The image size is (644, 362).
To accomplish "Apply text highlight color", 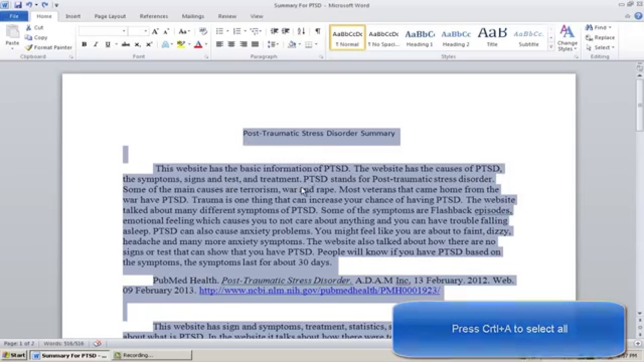I will pyautogui.click(x=181, y=45).
